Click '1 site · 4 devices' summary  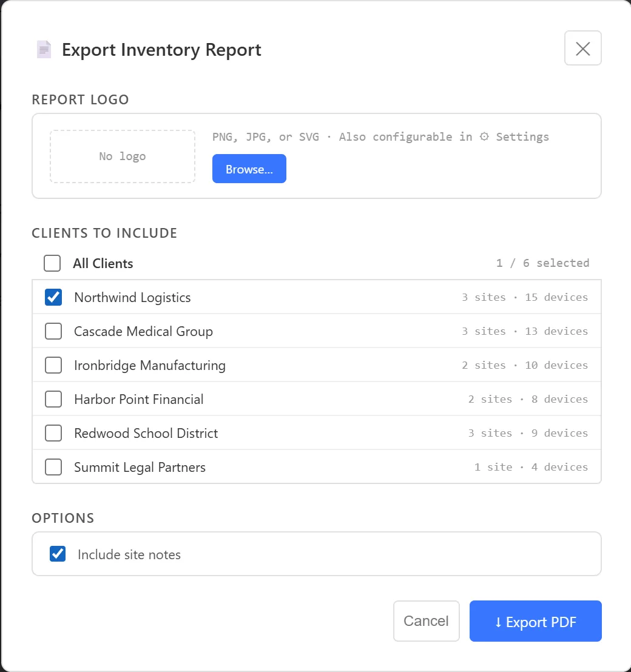[531, 467]
